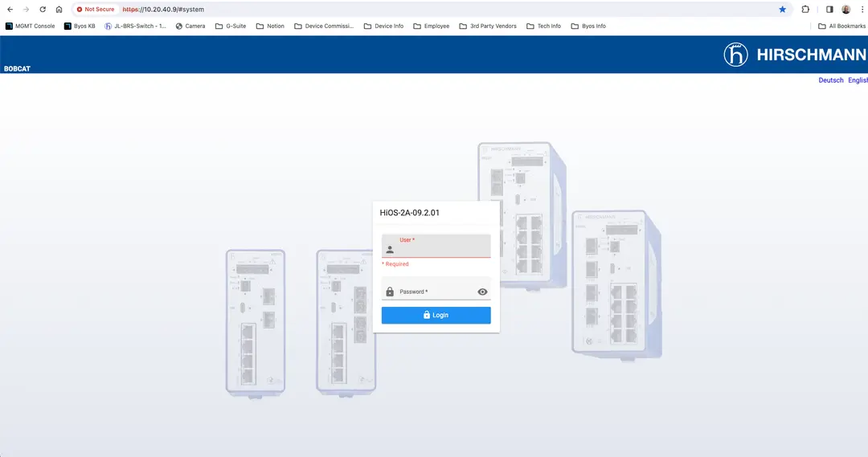Click the lock icon beside Password
The width and height of the screenshot is (868, 457).
tap(390, 292)
